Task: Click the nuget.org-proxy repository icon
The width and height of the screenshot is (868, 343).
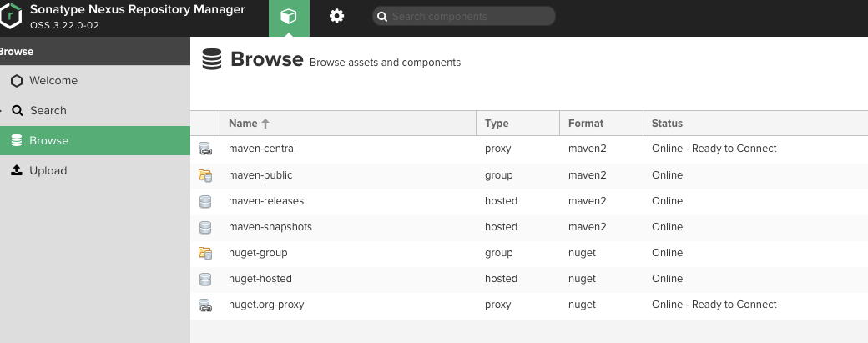Action: (205, 305)
